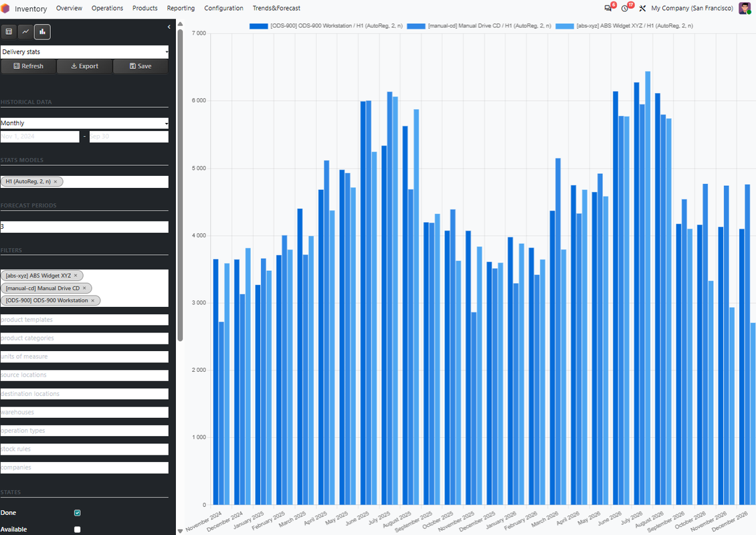This screenshot has width=756, height=535.
Task: Click the warehouses filter field
Action: (x=84, y=412)
